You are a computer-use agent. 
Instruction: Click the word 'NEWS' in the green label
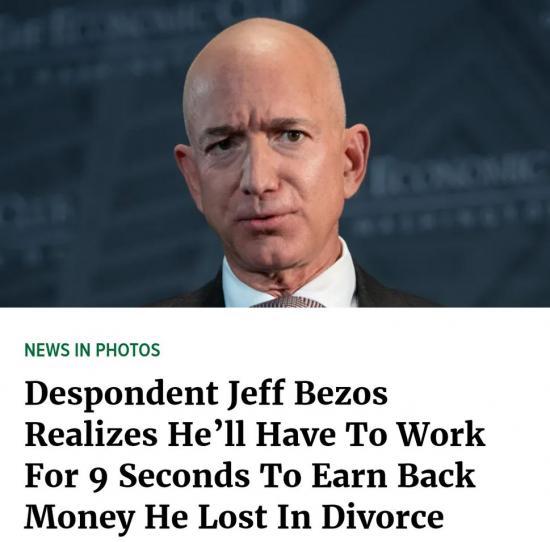click(x=47, y=350)
